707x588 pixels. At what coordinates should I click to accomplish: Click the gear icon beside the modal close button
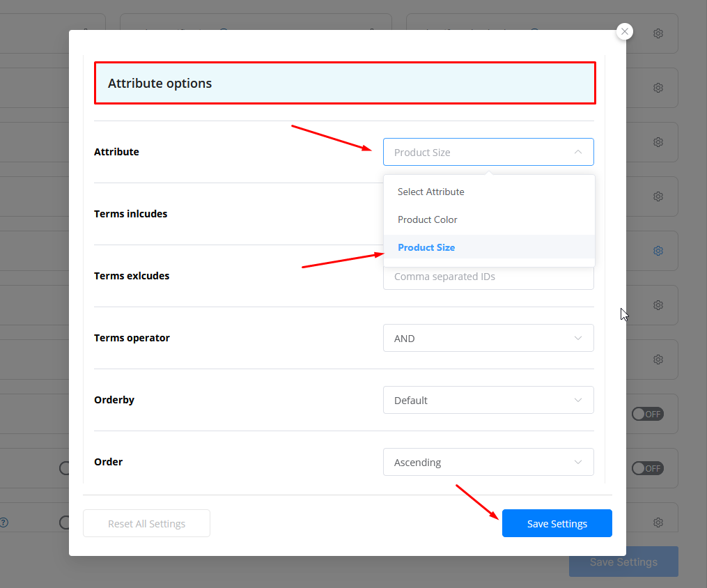[658, 33]
